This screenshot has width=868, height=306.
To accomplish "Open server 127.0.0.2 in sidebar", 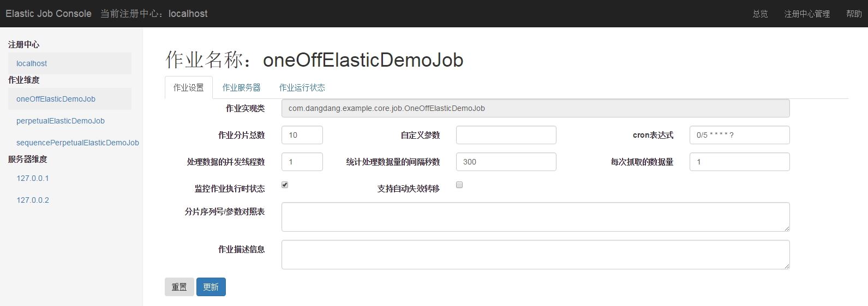I will (33, 200).
